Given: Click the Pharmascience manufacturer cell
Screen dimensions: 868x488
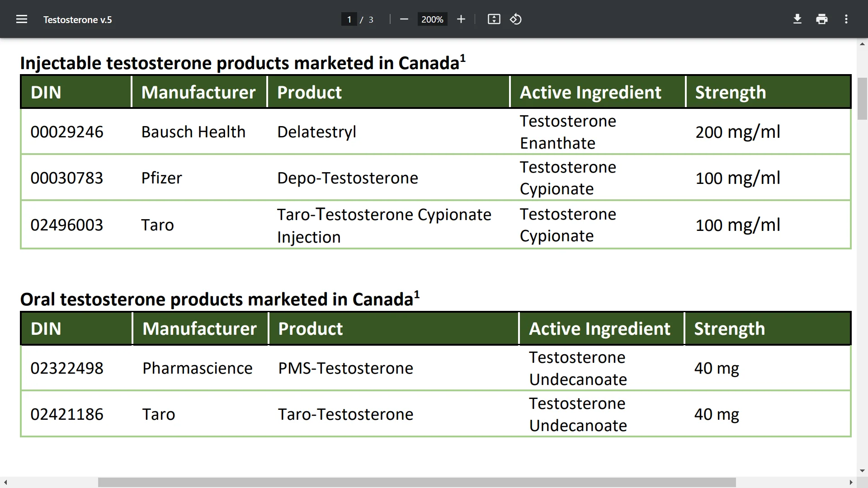Looking at the screenshot, I should pos(198,368).
